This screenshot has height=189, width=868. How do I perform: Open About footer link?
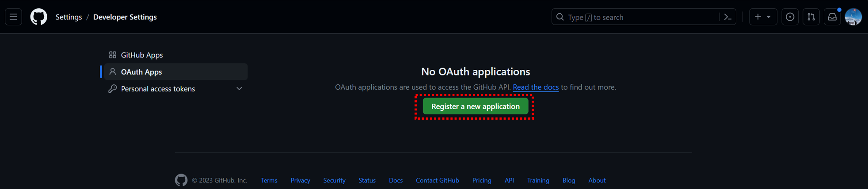pos(597,180)
